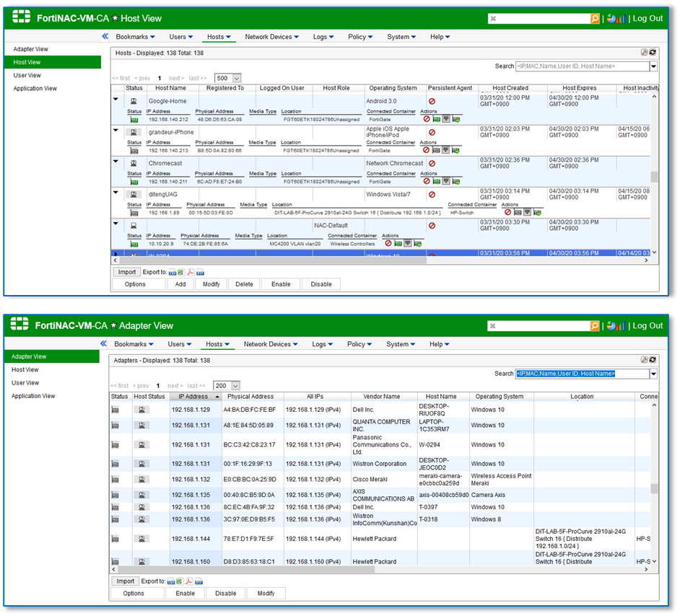This screenshot has height=616, width=680.
Task: Export Adapters list to PDF
Action: tap(189, 581)
